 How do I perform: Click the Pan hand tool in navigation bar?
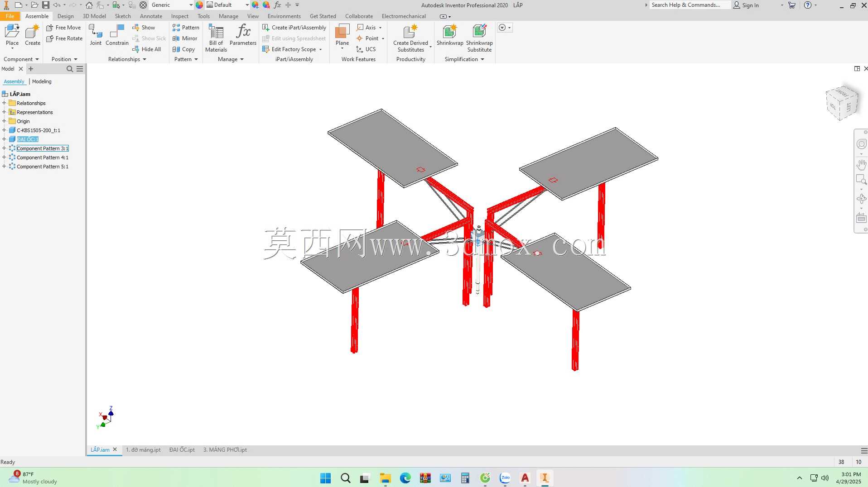click(861, 164)
